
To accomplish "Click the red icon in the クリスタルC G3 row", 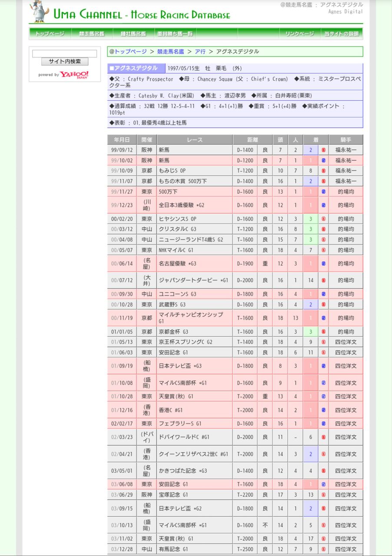I will (x=323, y=229).
